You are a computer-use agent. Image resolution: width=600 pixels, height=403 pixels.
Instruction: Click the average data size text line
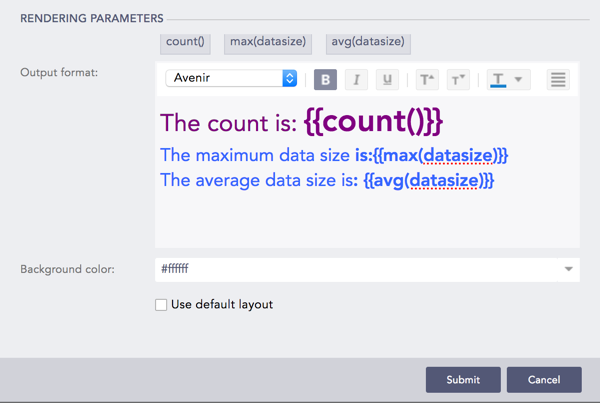(x=327, y=181)
